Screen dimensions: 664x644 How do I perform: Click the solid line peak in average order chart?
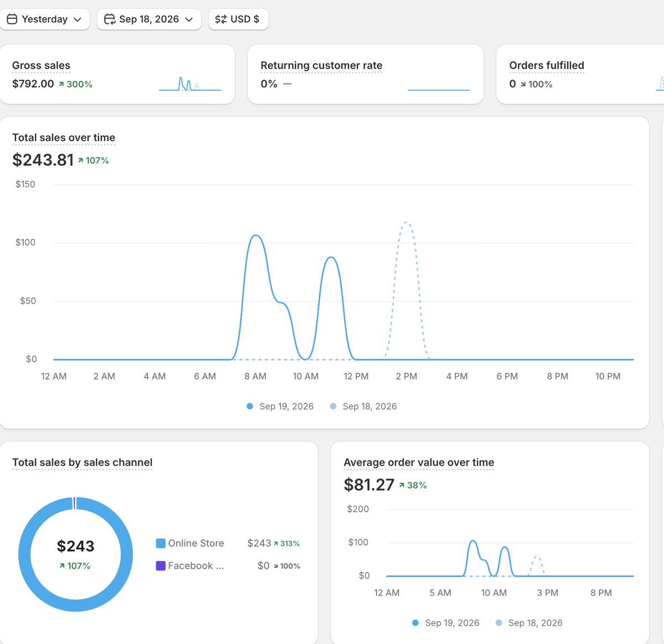(x=473, y=541)
